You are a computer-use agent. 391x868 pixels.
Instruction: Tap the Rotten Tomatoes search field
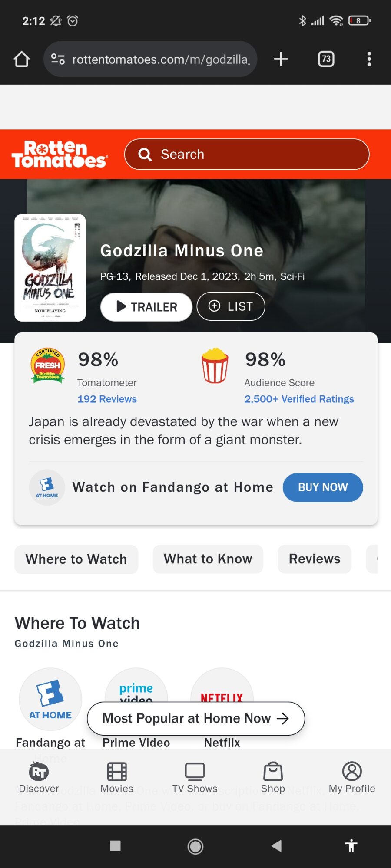point(247,155)
